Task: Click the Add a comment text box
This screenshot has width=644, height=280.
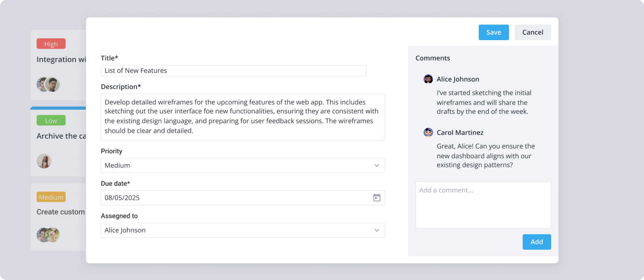Action: tap(483, 205)
